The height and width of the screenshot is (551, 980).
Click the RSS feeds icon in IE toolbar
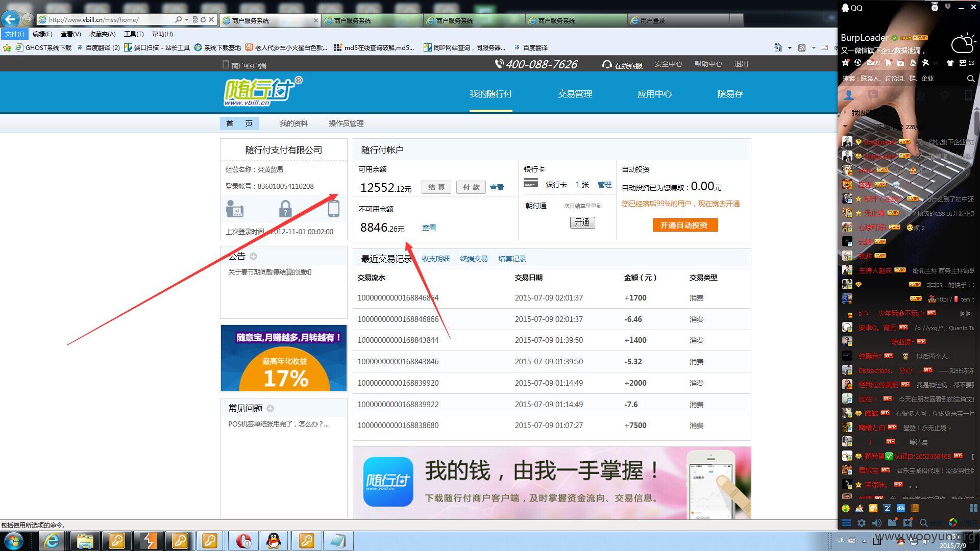coord(802,47)
